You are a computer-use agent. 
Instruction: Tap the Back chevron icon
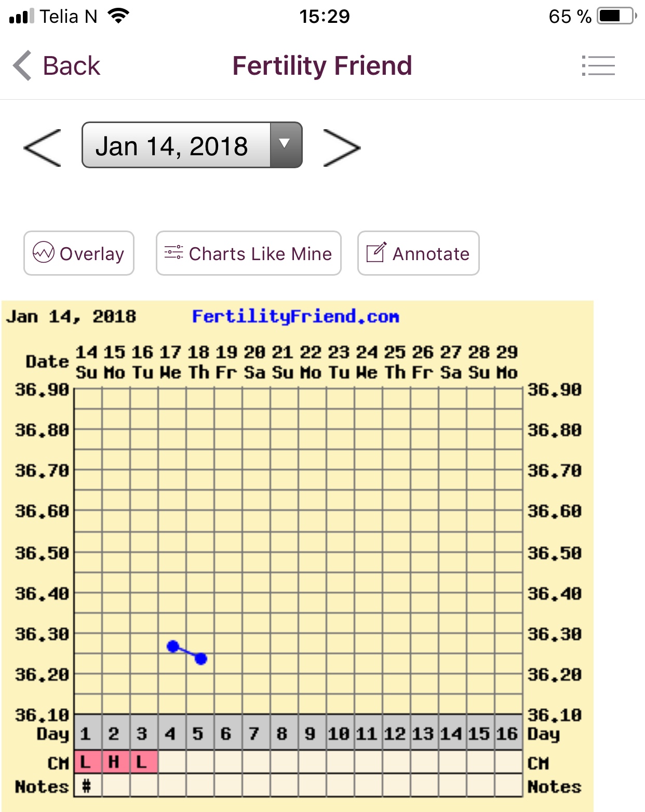pos(22,66)
